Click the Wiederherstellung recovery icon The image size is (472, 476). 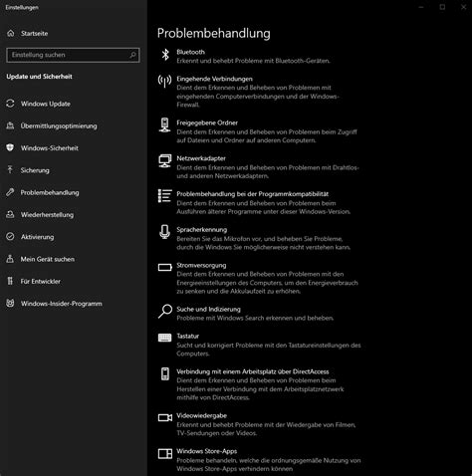(x=10, y=214)
